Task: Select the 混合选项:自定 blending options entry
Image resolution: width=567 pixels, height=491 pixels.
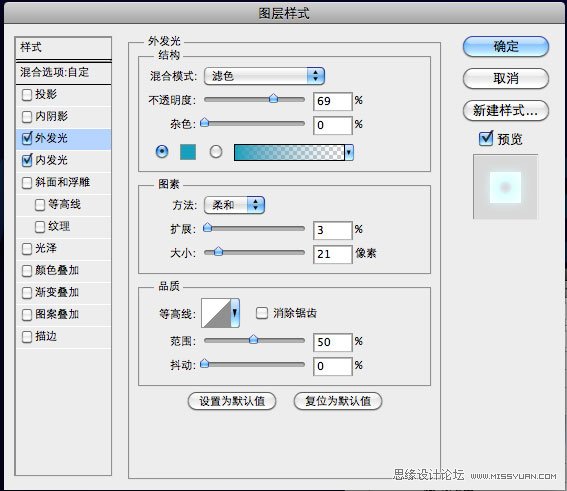Action: [63, 73]
